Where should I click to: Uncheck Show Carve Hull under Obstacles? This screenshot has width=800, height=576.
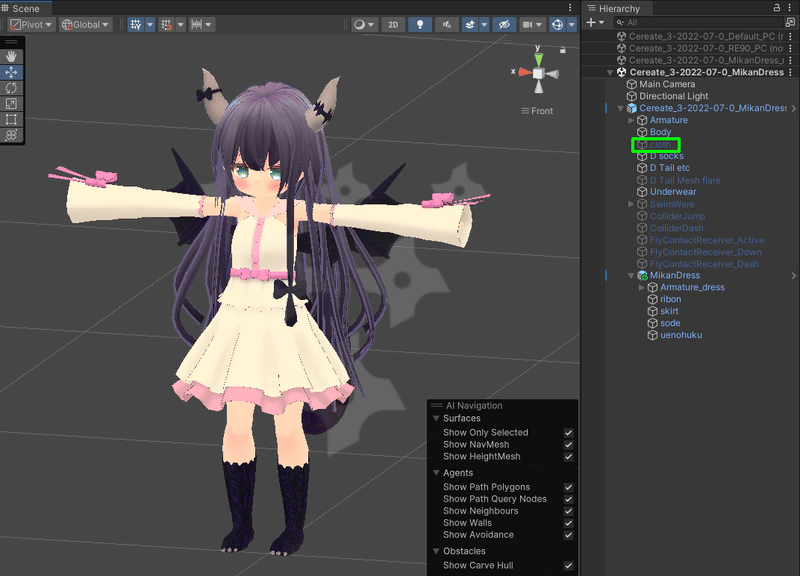tap(570, 565)
